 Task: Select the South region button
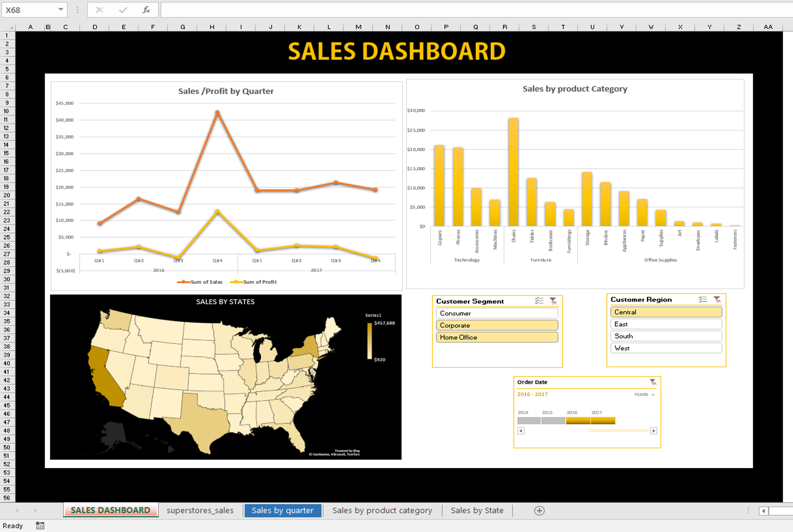tap(666, 336)
